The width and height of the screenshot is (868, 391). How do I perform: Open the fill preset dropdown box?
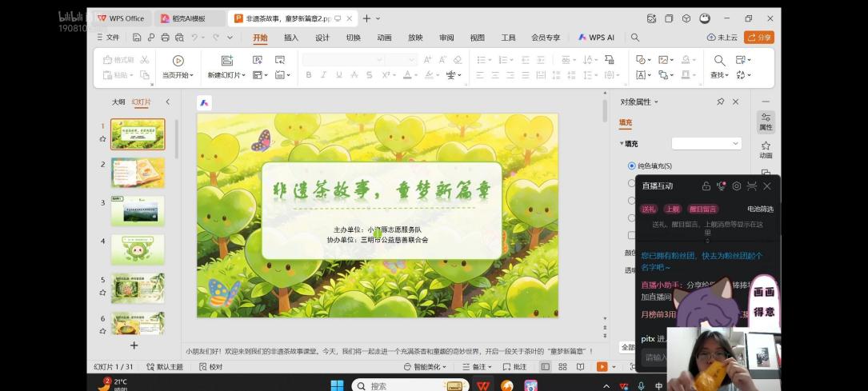click(706, 143)
